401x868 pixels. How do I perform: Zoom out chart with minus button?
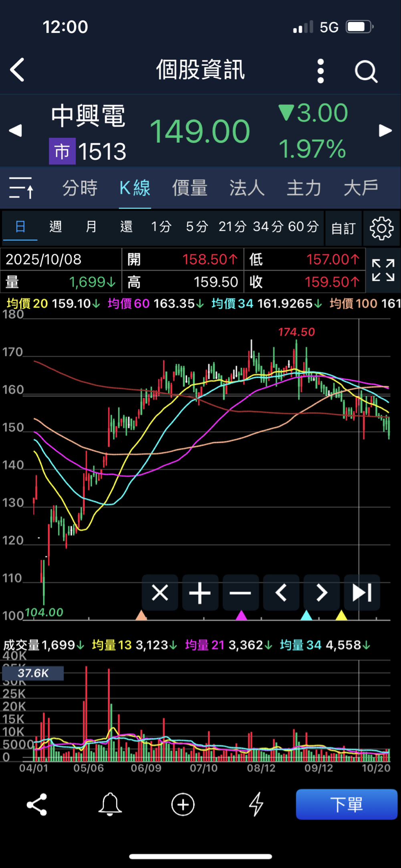click(x=240, y=593)
